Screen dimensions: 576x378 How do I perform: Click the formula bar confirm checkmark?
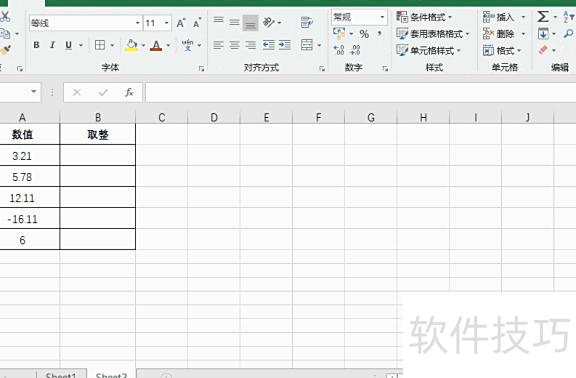pos(103,92)
